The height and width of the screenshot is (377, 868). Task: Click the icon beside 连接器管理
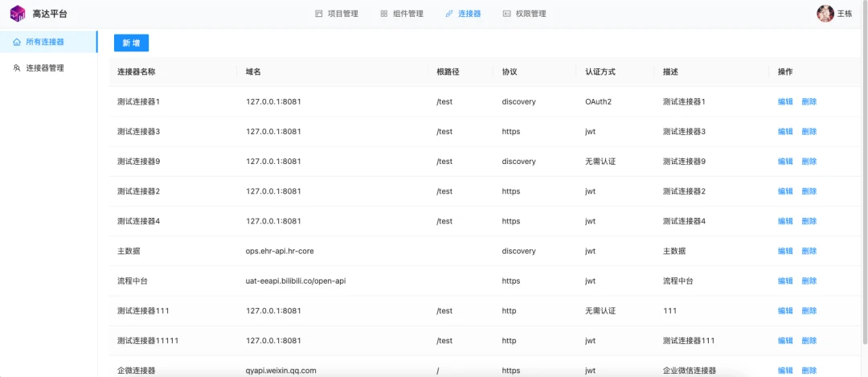tap(17, 68)
